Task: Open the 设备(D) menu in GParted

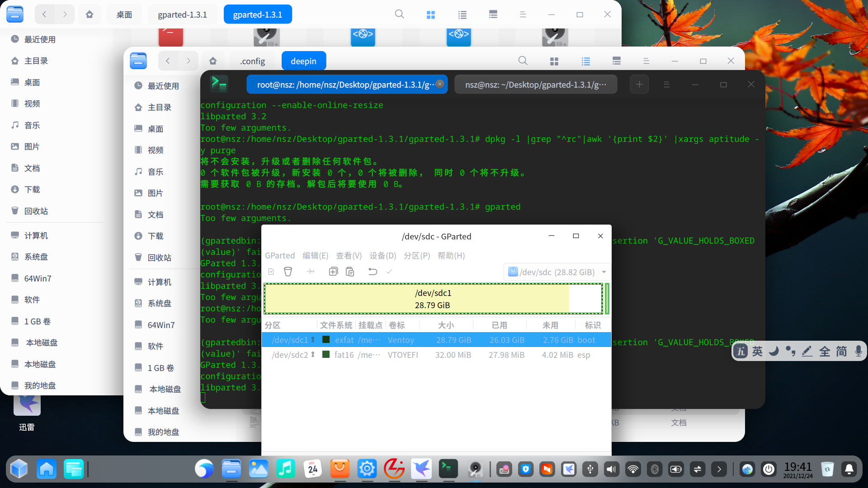Action: (x=382, y=256)
